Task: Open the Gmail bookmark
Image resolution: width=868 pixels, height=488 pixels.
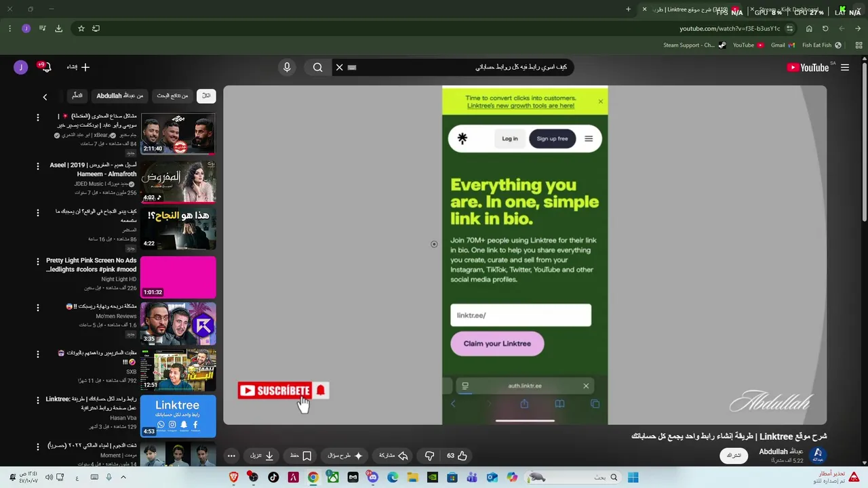Action: coord(783,45)
